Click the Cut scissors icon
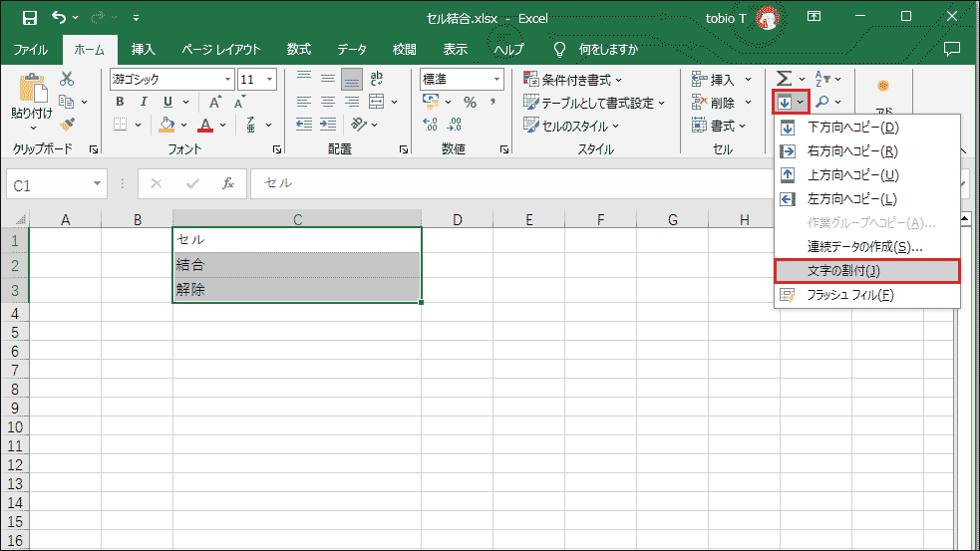Image resolution: width=980 pixels, height=551 pixels. pos(67,79)
